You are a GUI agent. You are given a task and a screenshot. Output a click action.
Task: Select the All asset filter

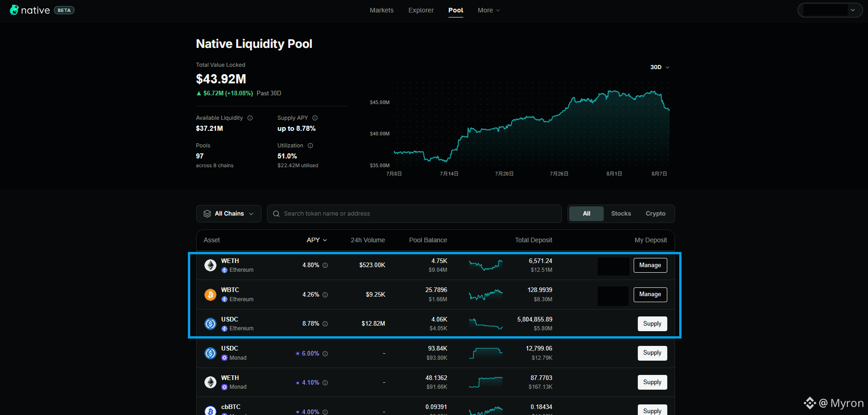pyautogui.click(x=586, y=214)
